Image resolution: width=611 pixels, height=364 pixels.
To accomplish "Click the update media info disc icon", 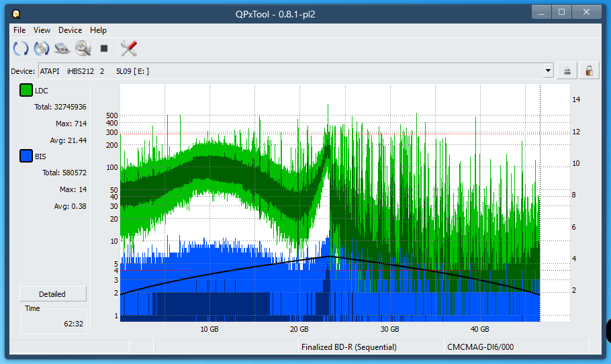I will [x=42, y=48].
